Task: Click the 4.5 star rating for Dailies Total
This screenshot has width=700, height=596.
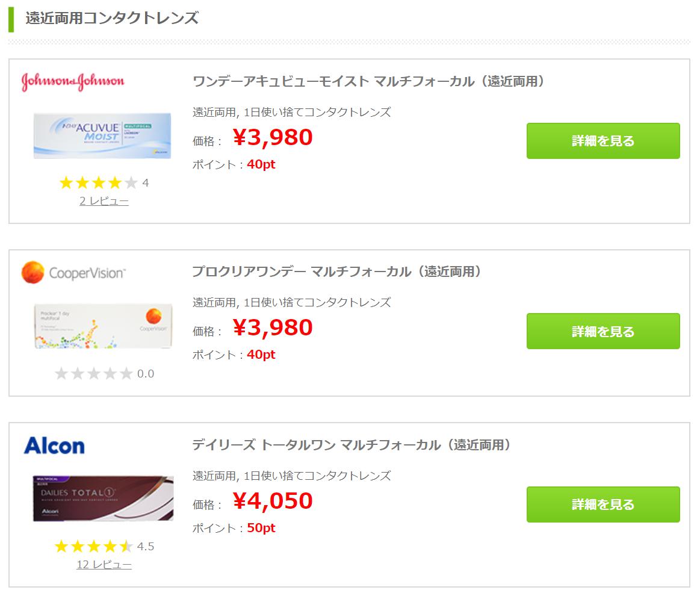Action: [x=104, y=546]
